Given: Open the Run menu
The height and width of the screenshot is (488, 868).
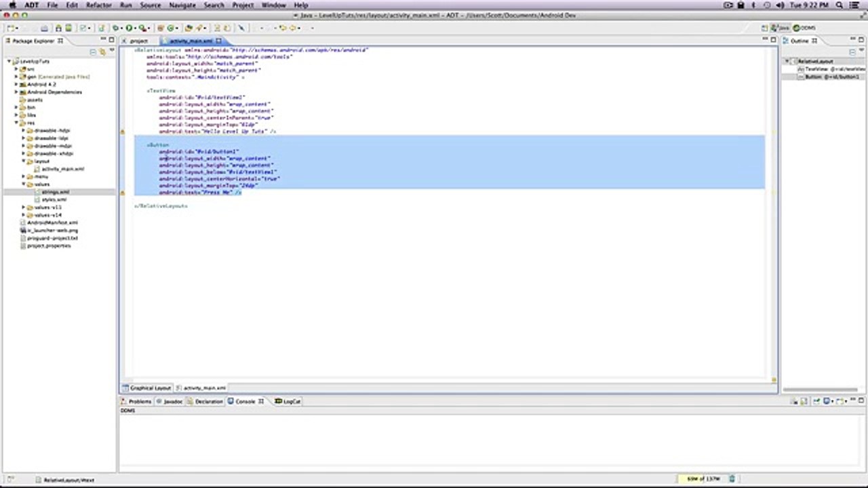Looking at the screenshot, I should [125, 5].
